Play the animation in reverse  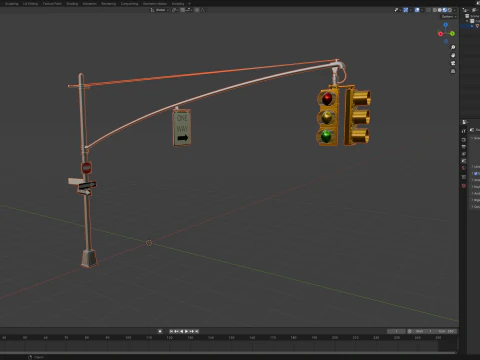click(182, 331)
